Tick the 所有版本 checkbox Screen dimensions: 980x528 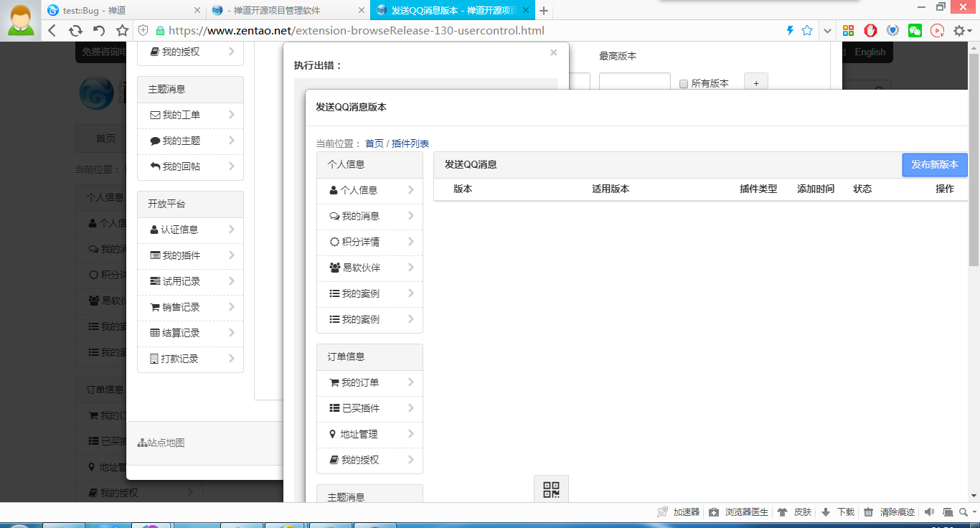pyautogui.click(x=684, y=84)
